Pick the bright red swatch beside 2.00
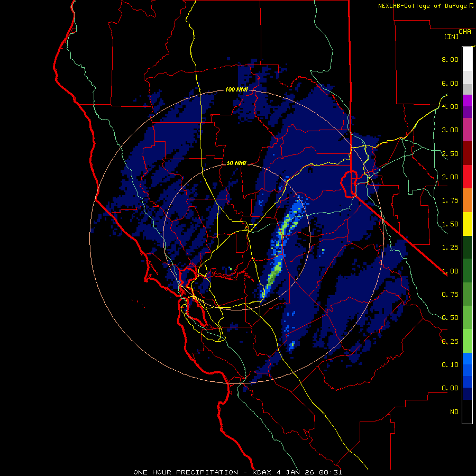Screen dimensions: 476x476 (467, 177)
